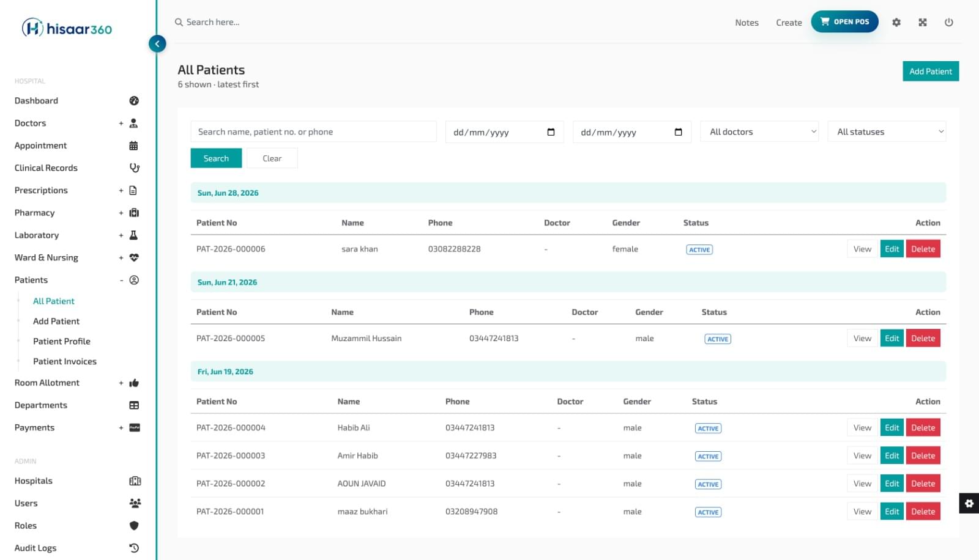Click the Departments table icon
Screen dimensions: 979x560
(x=135, y=405)
